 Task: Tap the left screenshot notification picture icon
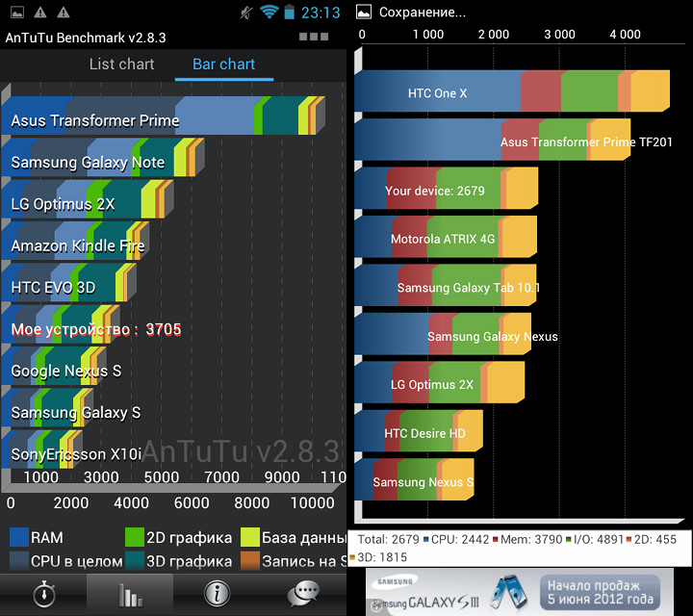point(17,13)
